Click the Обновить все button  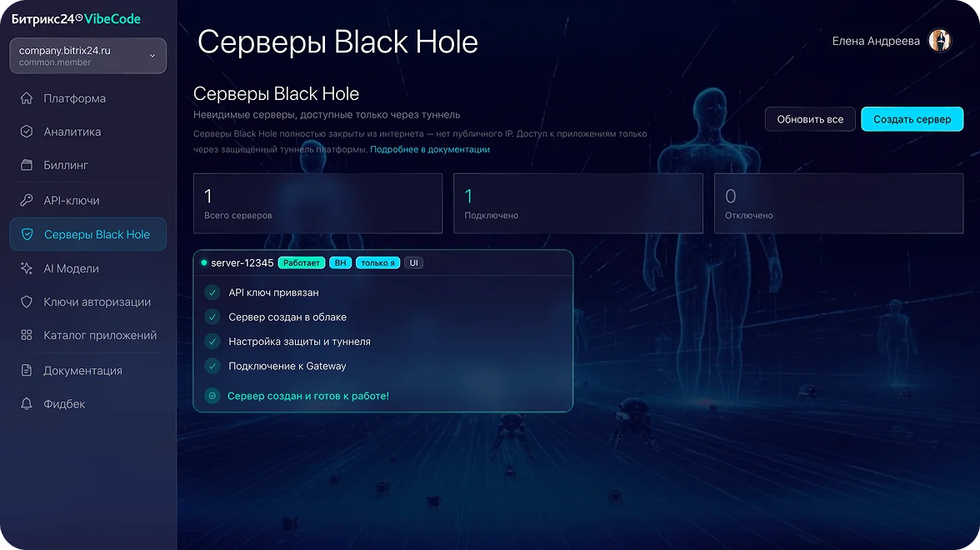809,119
